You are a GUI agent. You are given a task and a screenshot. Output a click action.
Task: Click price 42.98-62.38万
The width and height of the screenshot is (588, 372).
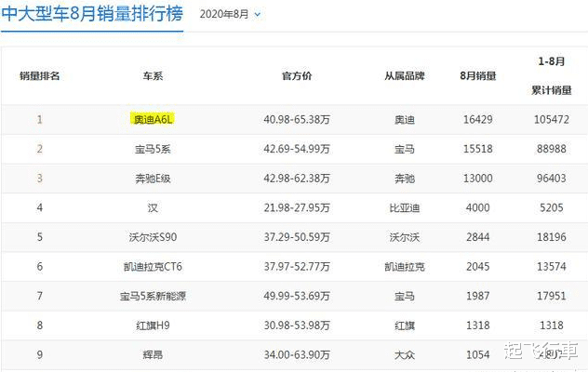pos(297,179)
